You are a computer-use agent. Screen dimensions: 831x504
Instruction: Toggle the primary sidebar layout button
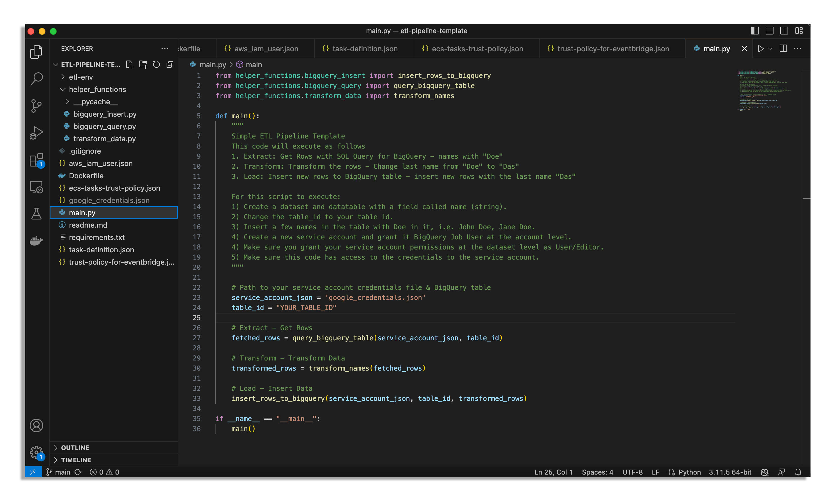tap(755, 31)
